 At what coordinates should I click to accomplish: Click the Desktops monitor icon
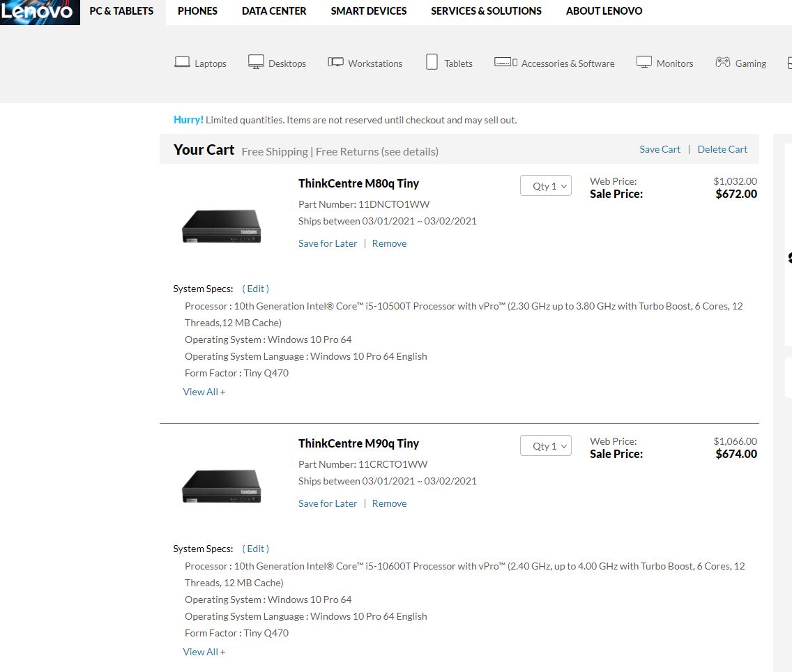256,62
